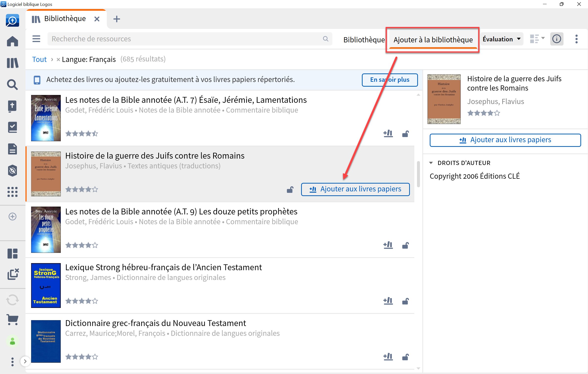Open Ésaïe, Jérémie, Lamentations cover thumbnail
Viewport: 588px width, 374px height.
point(46,118)
